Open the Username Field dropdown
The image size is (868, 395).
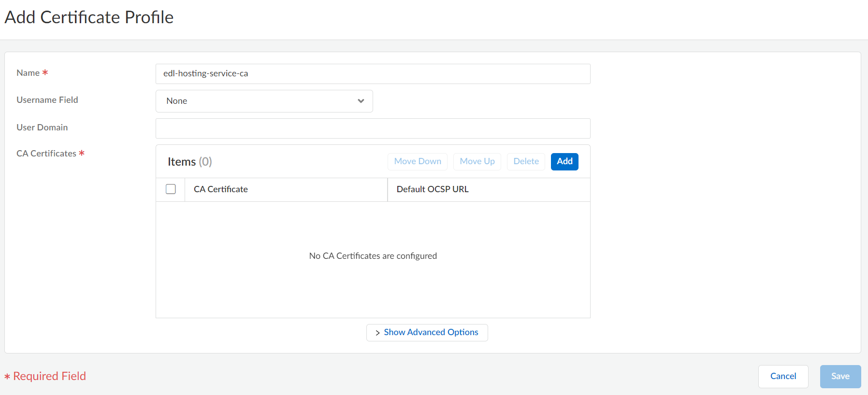264,101
